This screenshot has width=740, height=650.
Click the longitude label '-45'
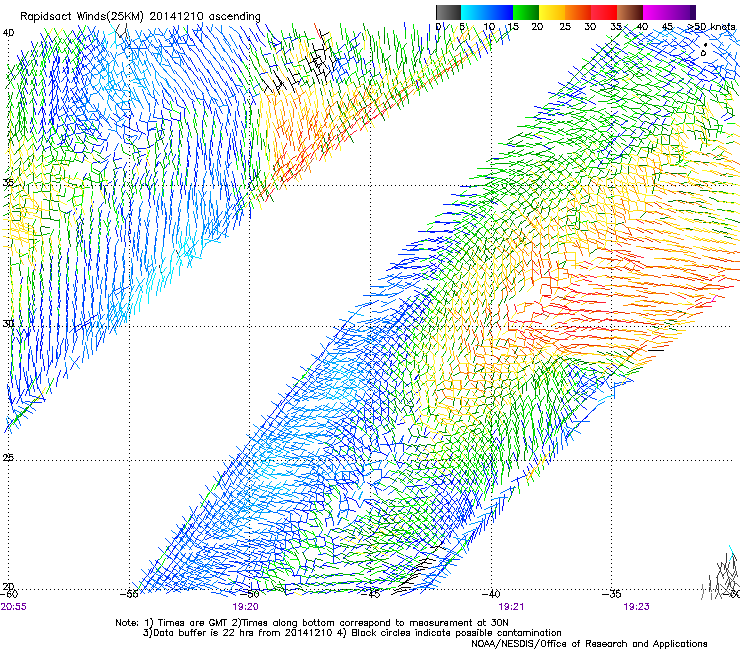[370, 594]
